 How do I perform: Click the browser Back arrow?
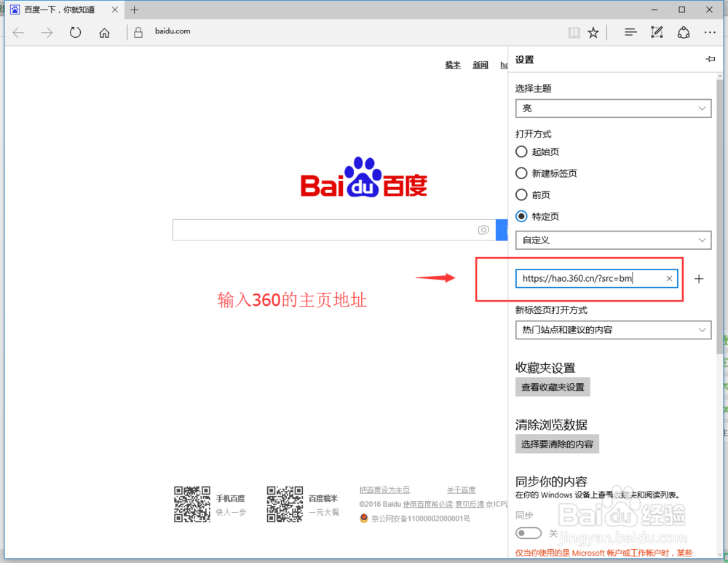click(x=19, y=33)
